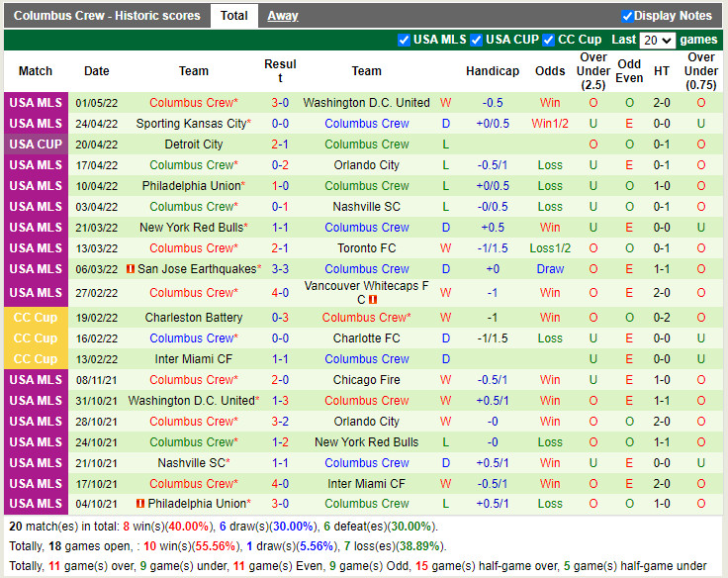Open the Detroit City team link

point(194,144)
